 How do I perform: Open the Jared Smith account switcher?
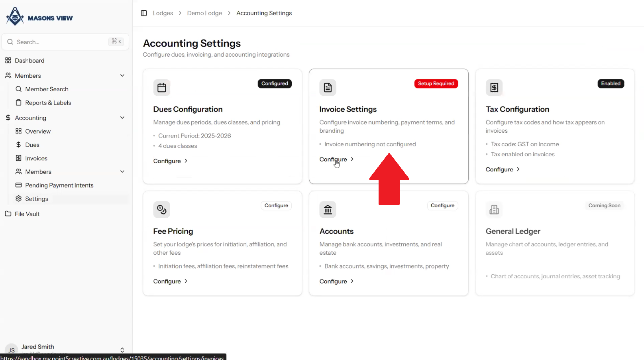pyautogui.click(x=122, y=350)
